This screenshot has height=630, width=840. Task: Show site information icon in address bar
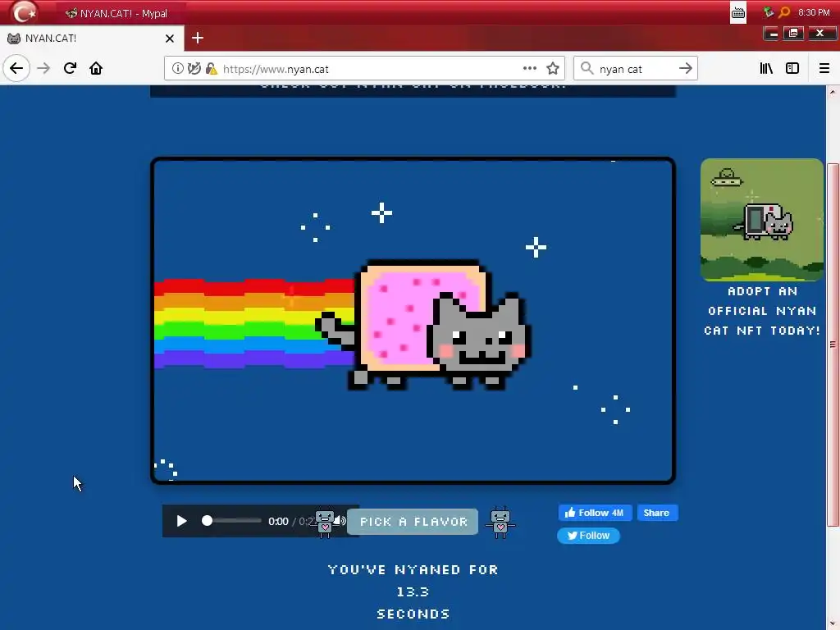pos(178,69)
